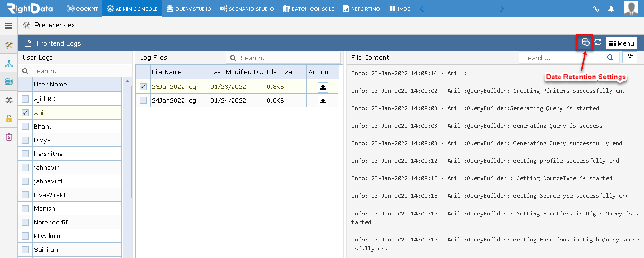The height and width of the screenshot is (258, 644).
Task: Open Data Retention Settings icon
Action: [585, 43]
